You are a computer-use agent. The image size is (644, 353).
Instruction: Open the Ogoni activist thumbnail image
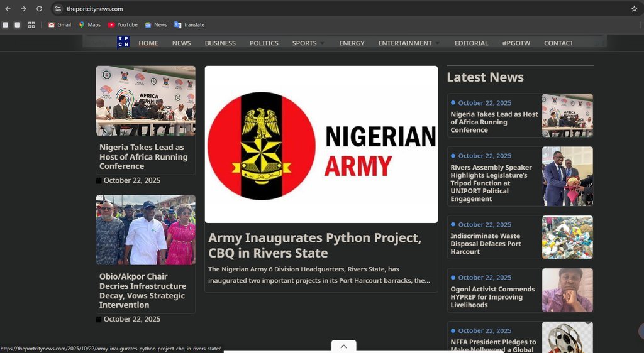[x=567, y=290]
